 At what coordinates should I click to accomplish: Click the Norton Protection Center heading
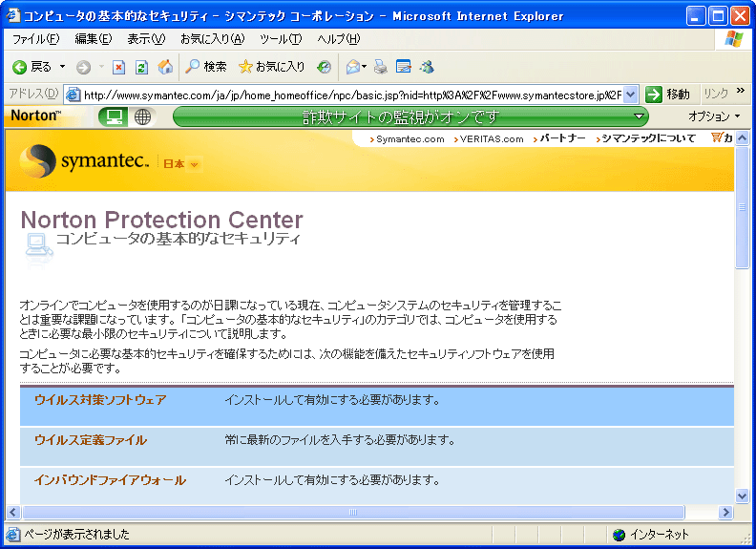click(x=162, y=220)
